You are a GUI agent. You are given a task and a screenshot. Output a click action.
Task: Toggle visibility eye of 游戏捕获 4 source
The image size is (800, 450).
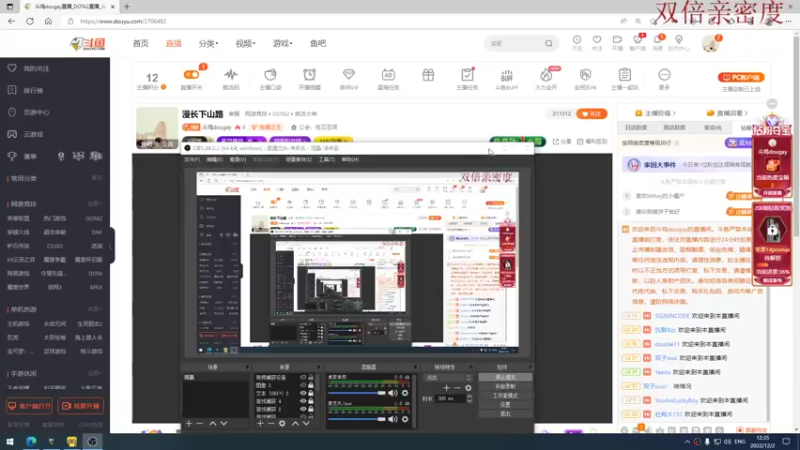pyautogui.click(x=303, y=401)
